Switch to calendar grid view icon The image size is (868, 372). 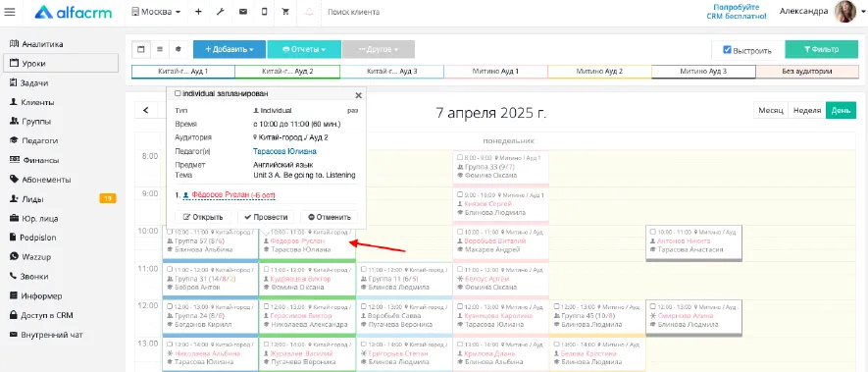coord(140,49)
